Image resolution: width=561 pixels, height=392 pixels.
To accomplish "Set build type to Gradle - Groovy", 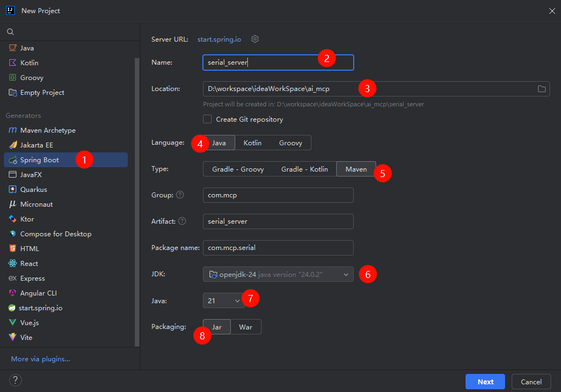I will pyautogui.click(x=238, y=169).
